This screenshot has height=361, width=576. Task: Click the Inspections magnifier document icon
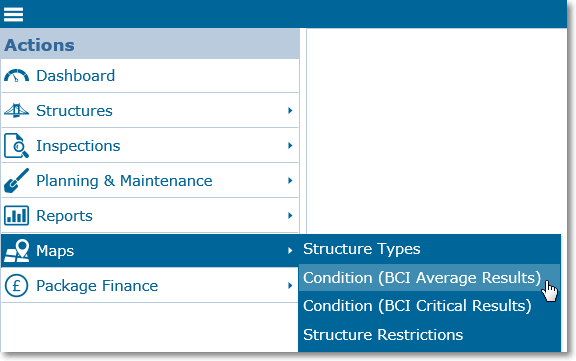[17, 145]
